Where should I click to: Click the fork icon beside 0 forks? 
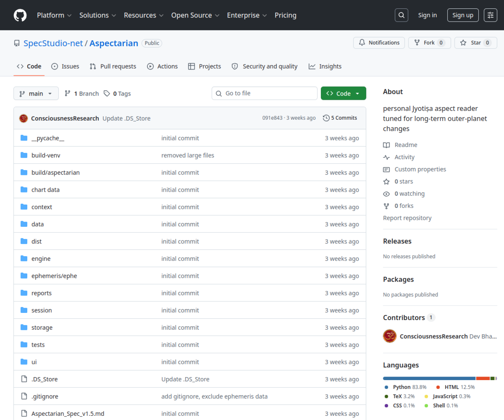tap(386, 206)
